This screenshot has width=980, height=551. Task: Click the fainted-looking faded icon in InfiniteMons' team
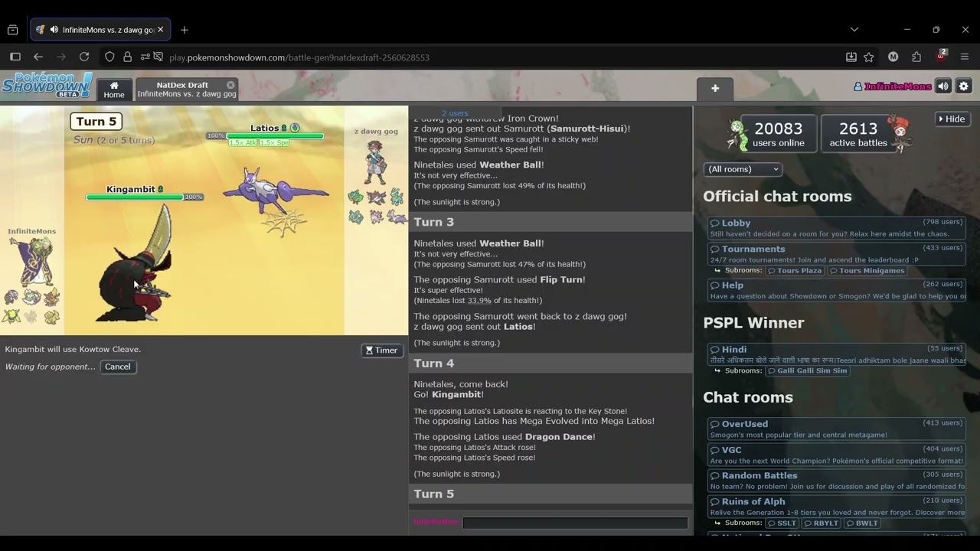31,315
